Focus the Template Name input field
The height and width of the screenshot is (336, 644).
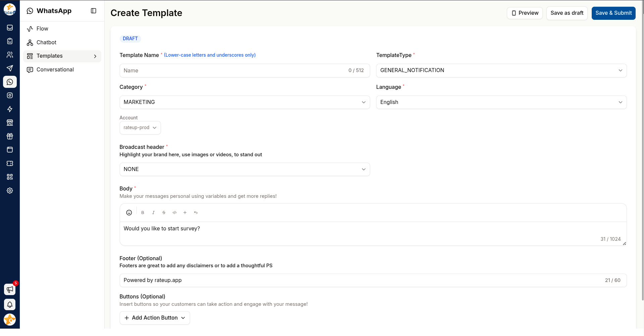(245, 70)
